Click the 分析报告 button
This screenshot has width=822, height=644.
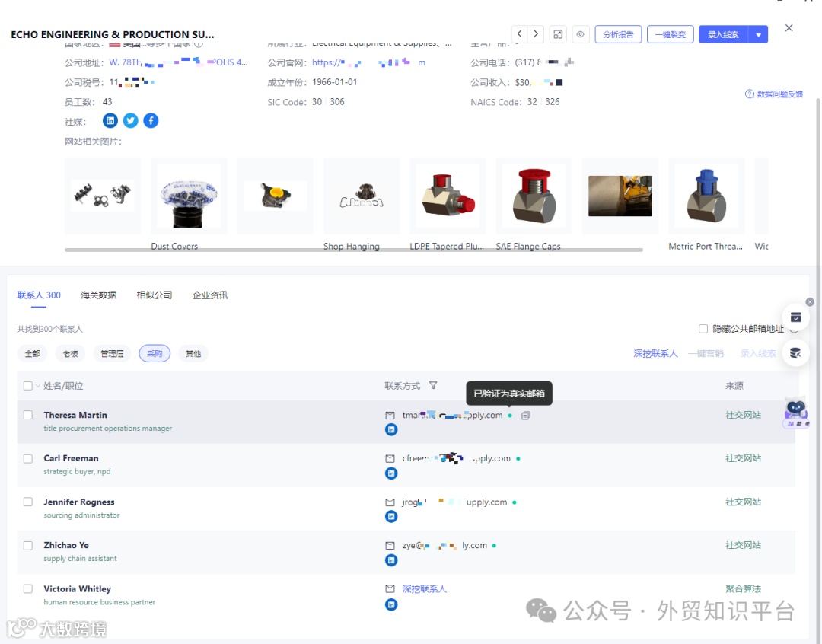pos(618,34)
